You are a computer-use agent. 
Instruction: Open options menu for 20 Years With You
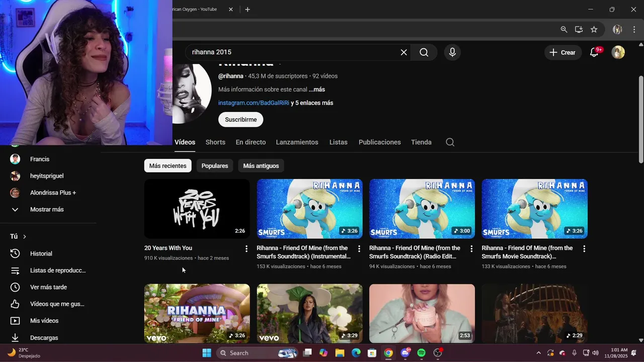pyautogui.click(x=246, y=248)
